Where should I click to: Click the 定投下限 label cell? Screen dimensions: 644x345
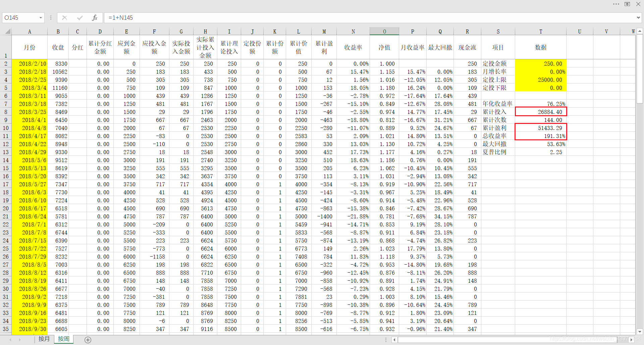click(498, 88)
